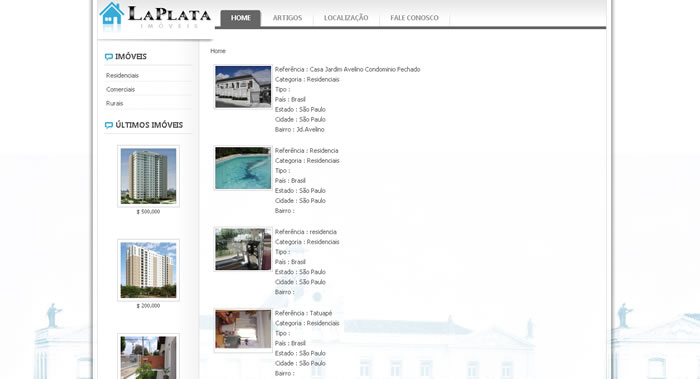View the $ 500,000 tower building thumbnail

coord(148,176)
